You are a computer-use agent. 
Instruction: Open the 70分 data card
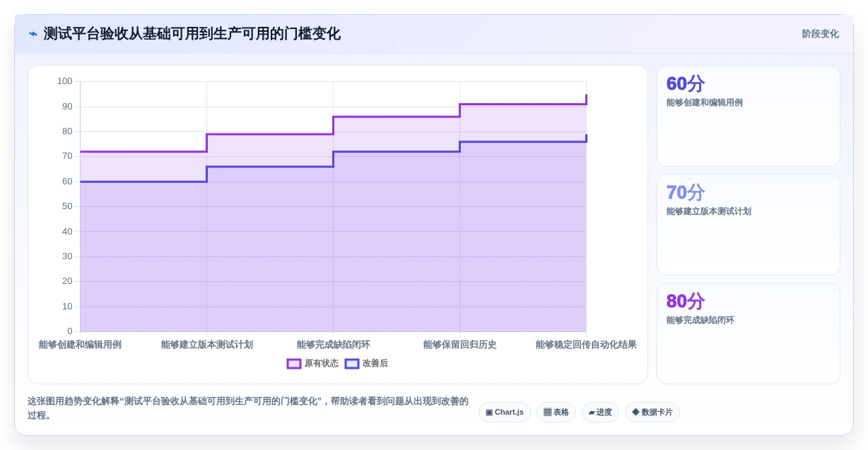point(749,225)
